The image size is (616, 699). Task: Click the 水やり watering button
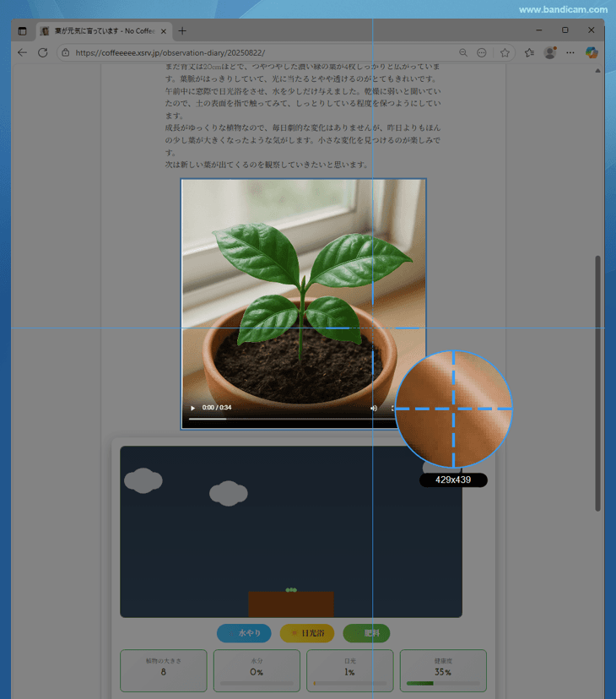(244, 633)
